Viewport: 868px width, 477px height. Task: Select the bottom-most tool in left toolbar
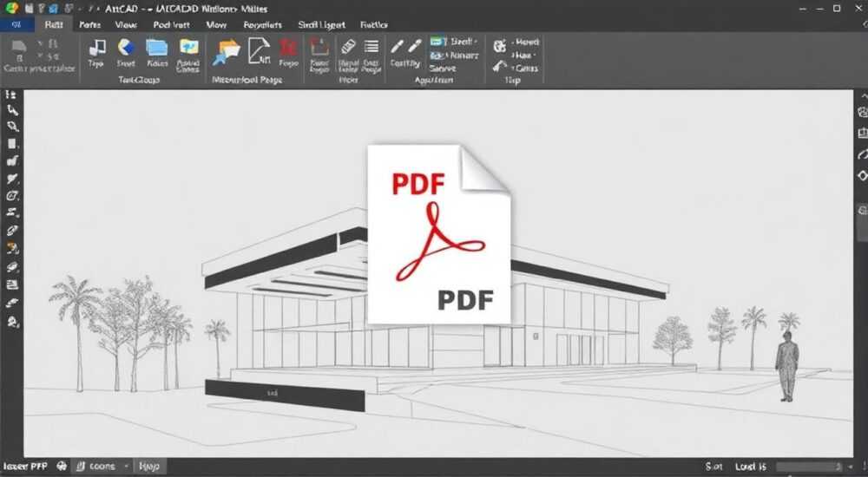pos(12,321)
